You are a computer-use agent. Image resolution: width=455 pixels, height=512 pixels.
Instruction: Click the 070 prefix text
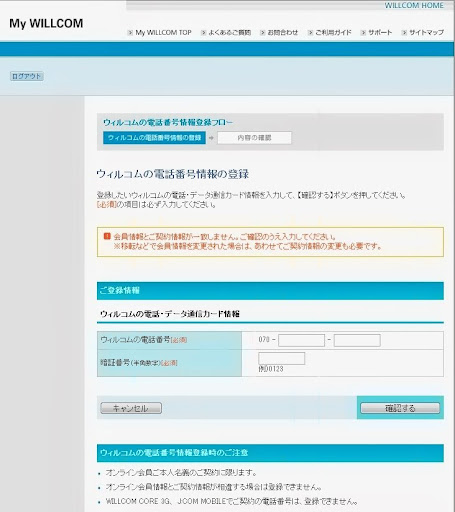[264, 340]
